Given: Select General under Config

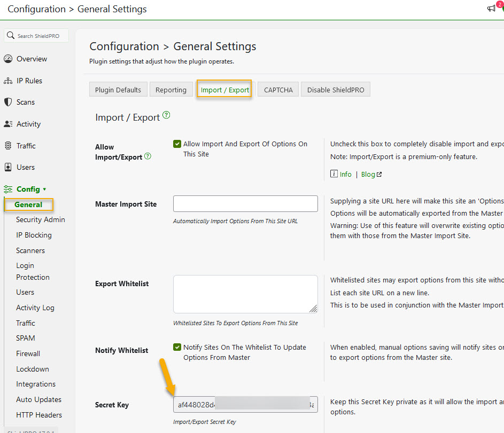Looking at the screenshot, I should pos(29,204).
